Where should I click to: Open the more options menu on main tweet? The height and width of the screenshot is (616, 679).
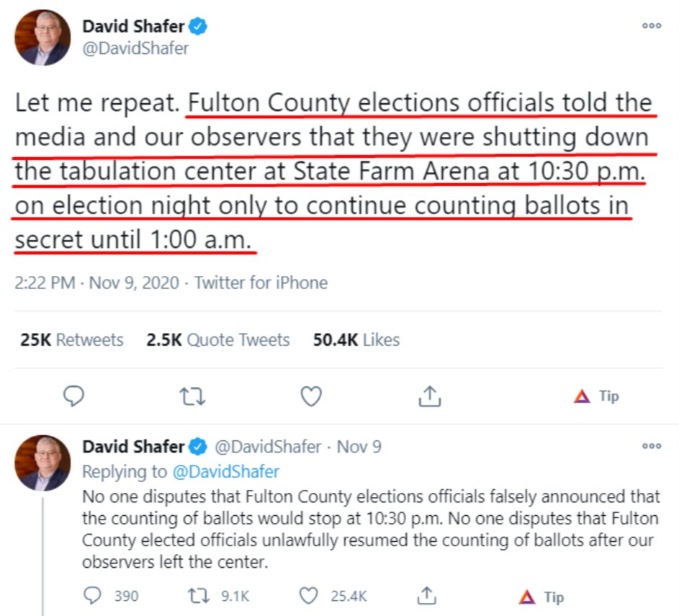tap(651, 25)
